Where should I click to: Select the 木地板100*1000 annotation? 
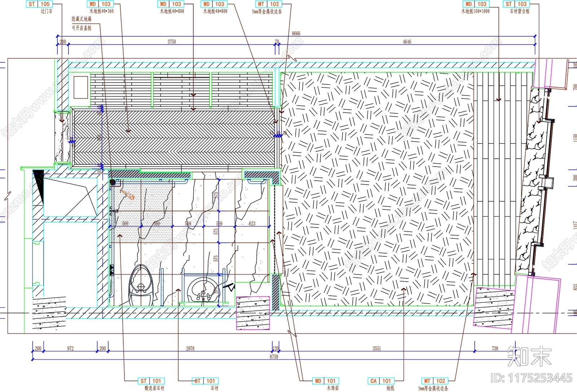point(475,12)
